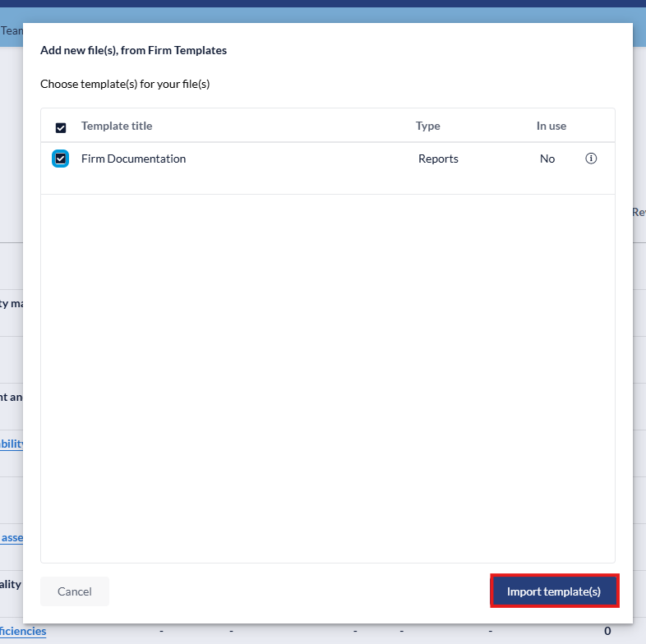Click the Import template(s) button
The image size is (646, 644).
[553, 591]
